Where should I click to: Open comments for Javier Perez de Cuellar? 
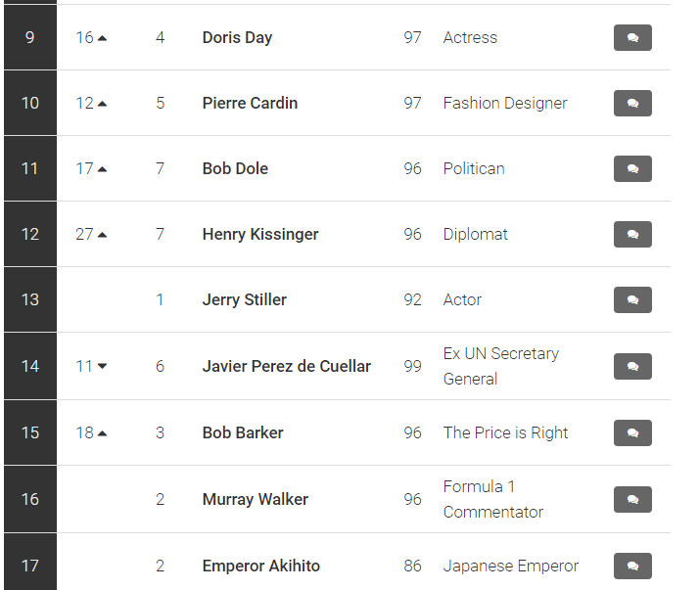[632, 366]
